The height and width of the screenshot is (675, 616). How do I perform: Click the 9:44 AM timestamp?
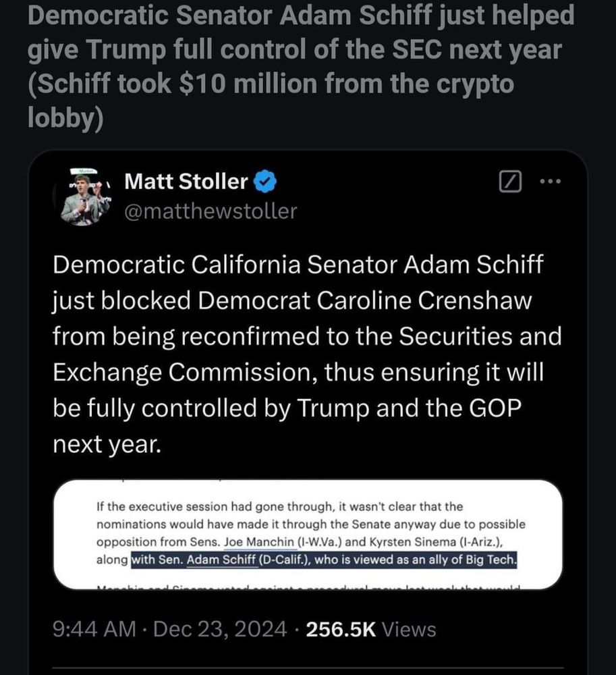(92, 630)
